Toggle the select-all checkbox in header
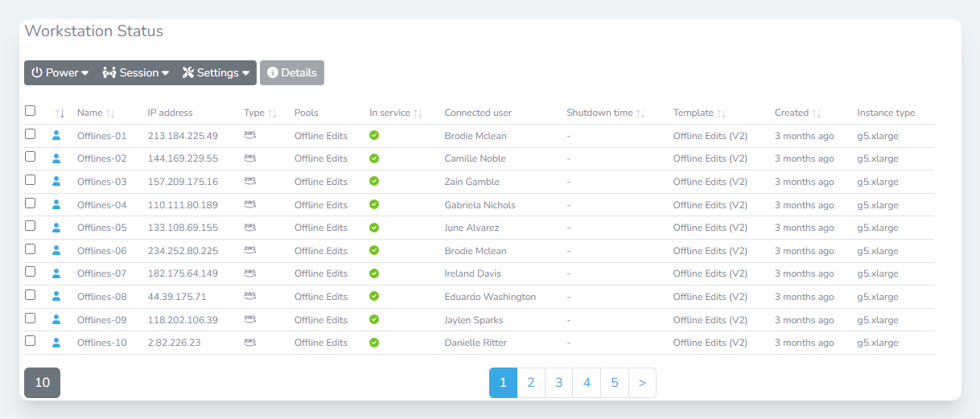 click(31, 111)
